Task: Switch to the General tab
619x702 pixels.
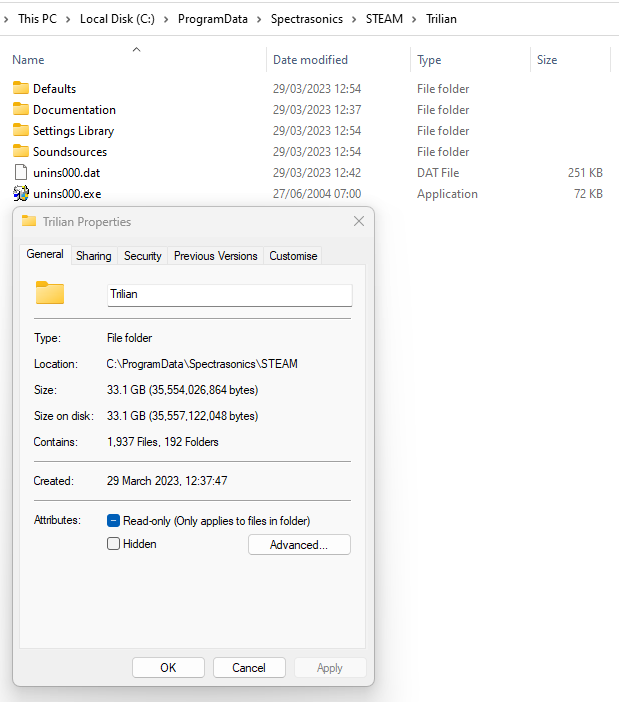Action: click(45, 254)
